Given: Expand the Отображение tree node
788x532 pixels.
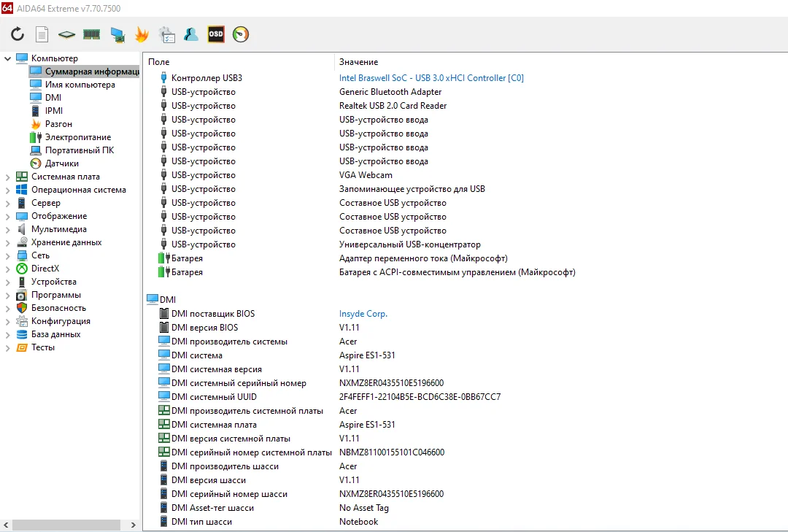Looking at the screenshot, I should click(7, 216).
